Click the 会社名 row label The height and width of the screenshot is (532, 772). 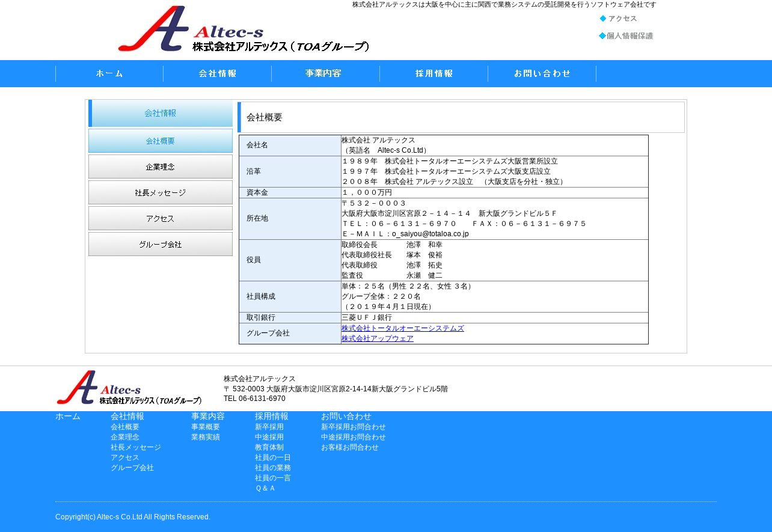coord(257,145)
